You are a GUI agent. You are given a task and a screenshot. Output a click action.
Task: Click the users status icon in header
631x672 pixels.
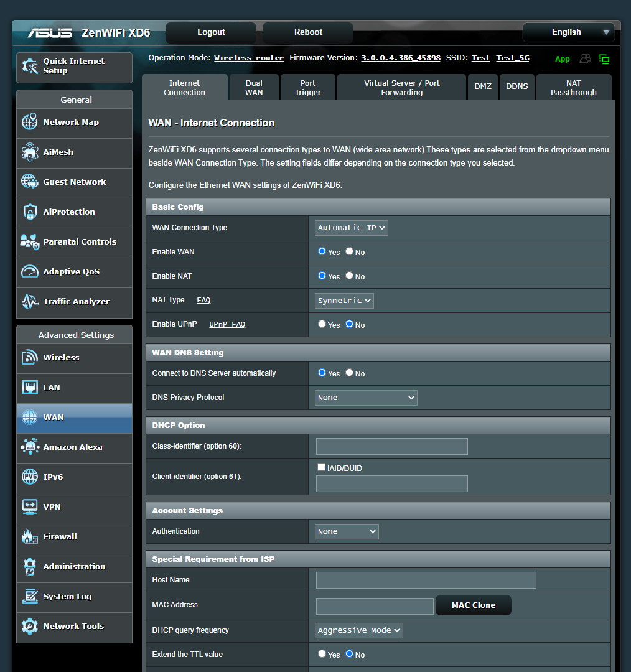tap(585, 58)
